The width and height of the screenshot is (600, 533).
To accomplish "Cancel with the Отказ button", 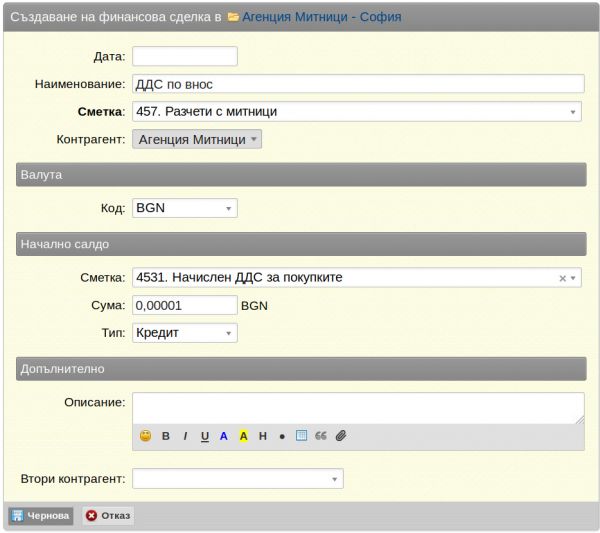I will (x=108, y=516).
